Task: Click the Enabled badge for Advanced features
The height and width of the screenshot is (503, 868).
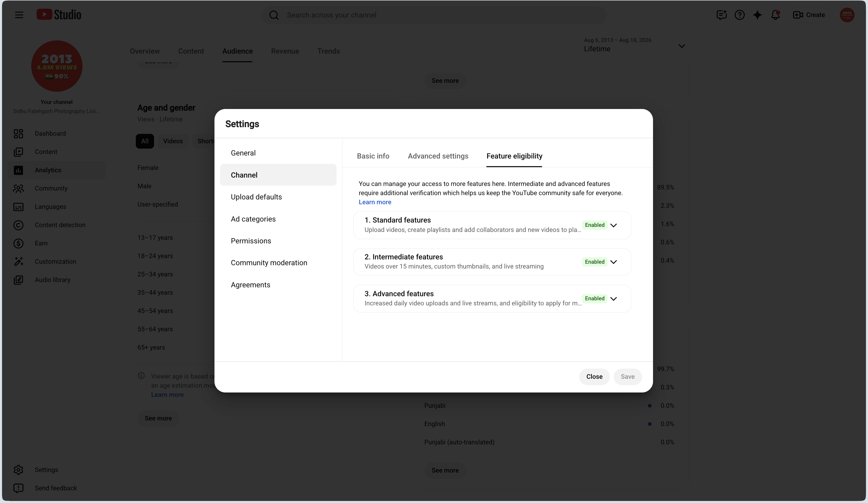Action: tap(594, 298)
